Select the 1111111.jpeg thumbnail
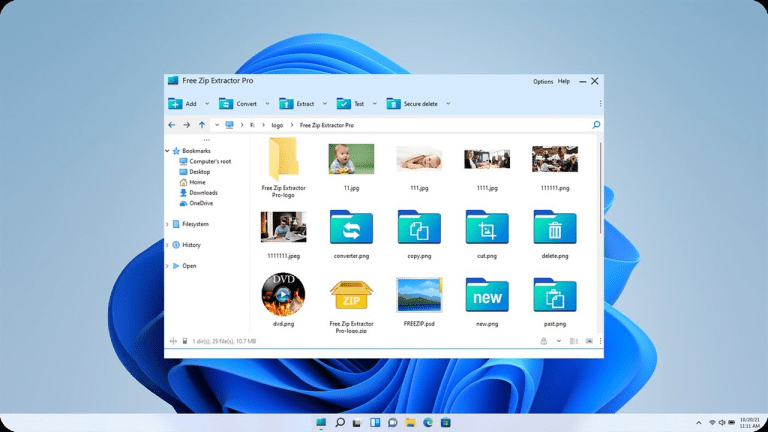This screenshot has width=768, height=432. click(283, 227)
